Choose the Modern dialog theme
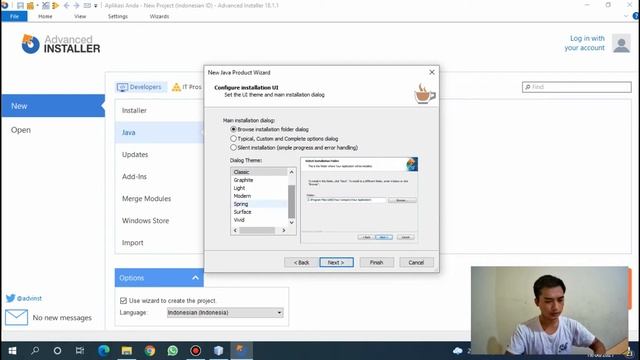Screen dimensions: 640x360 point(260,196)
